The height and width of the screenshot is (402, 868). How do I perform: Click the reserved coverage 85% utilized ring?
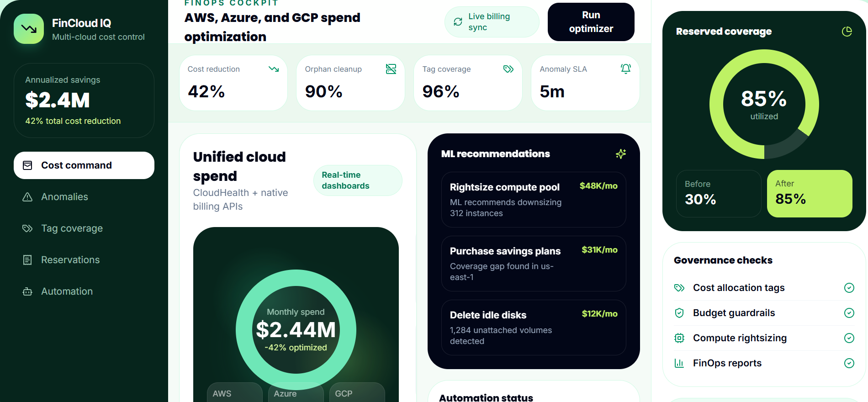coord(764,104)
